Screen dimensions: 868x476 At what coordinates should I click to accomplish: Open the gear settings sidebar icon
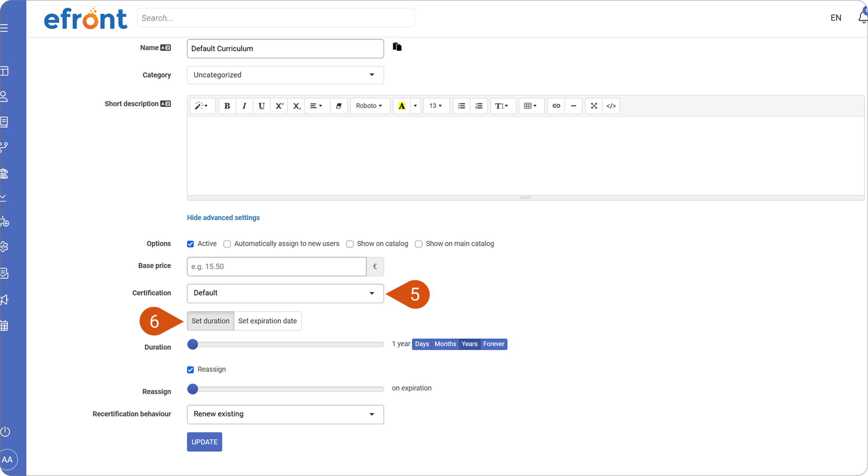pyautogui.click(x=4, y=247)
